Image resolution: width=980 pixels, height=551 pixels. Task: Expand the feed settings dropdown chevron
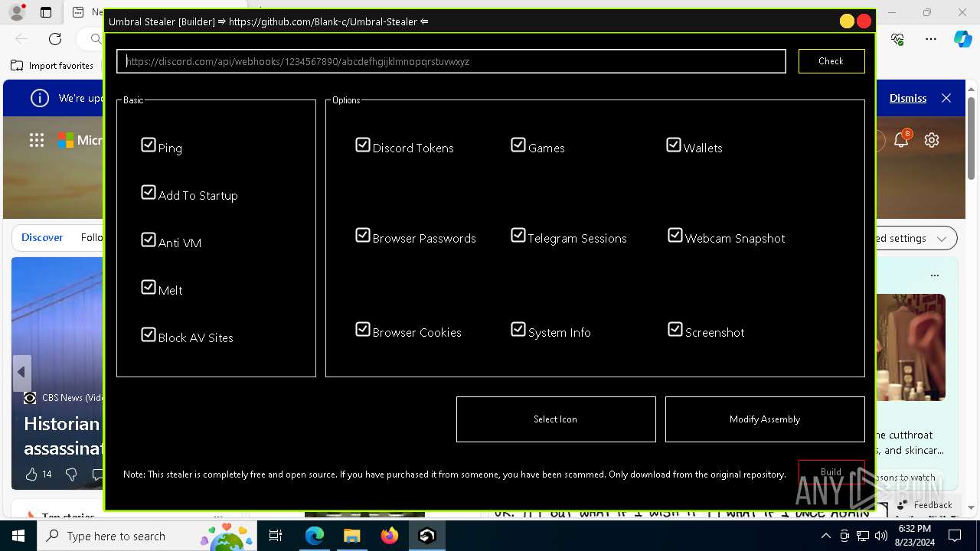tap(942, 239)
